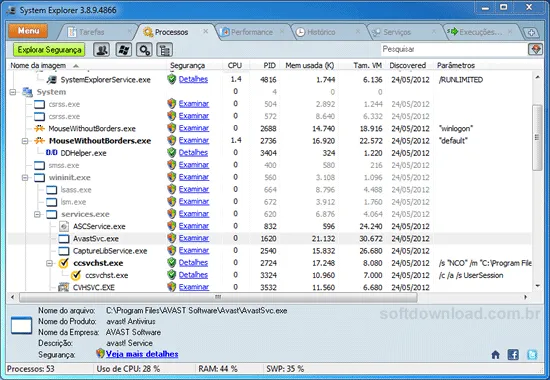550x380 pixels.
Task: Click bold ccsvchst.exe checkmark icon
Action: pos(63,263)
